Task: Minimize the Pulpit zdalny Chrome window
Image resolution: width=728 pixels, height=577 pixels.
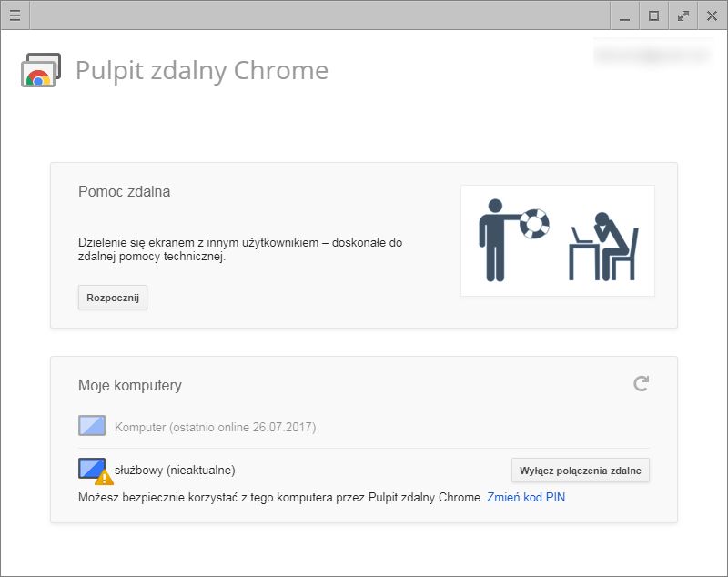Action: click(x=625, y=15)
